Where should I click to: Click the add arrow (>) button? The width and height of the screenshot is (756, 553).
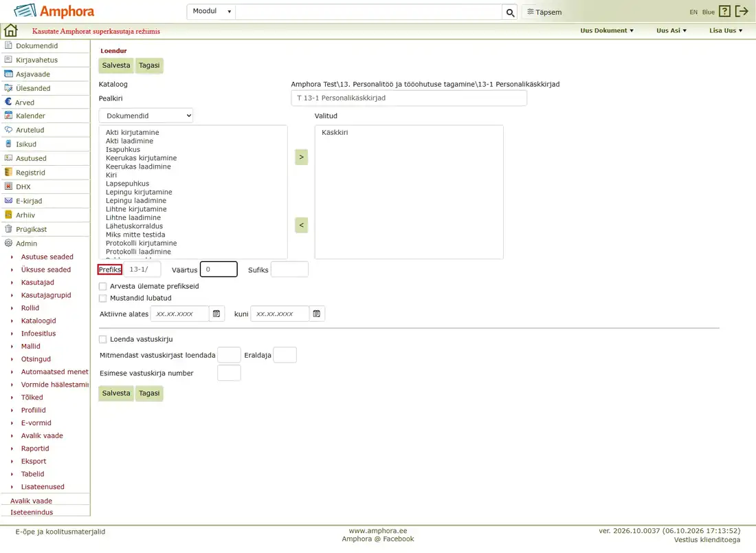coord(301,157)
